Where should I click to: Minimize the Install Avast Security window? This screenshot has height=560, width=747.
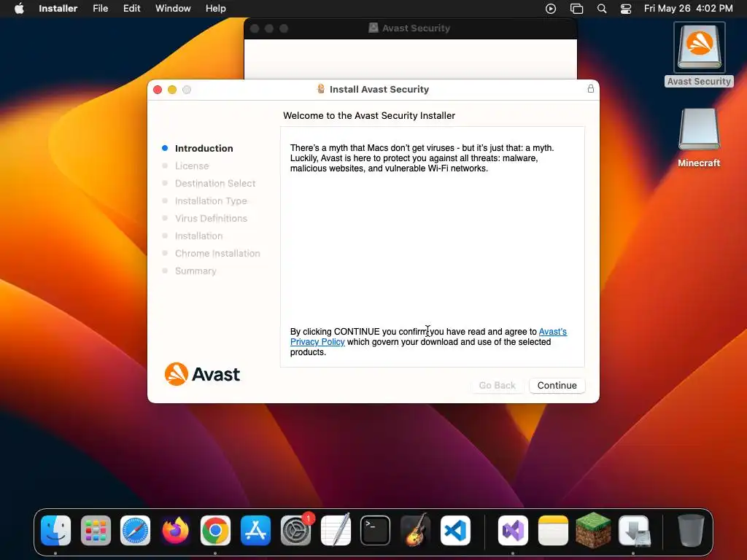(x=172, y=90)
